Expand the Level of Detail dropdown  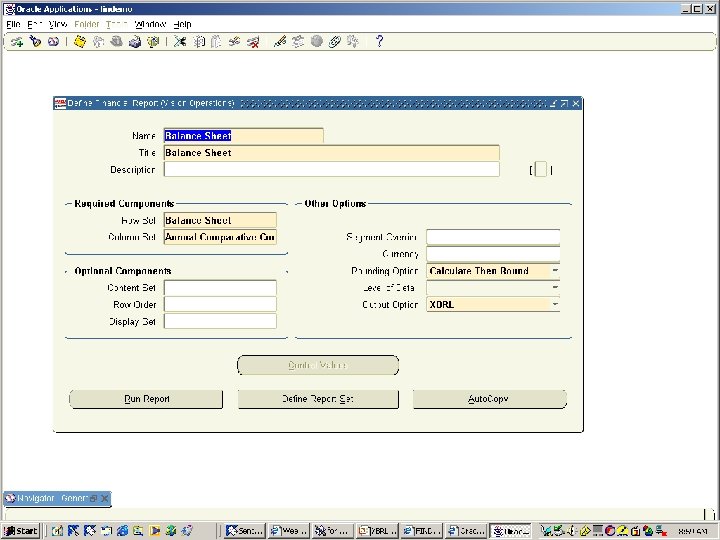click(x=555, y=288)
